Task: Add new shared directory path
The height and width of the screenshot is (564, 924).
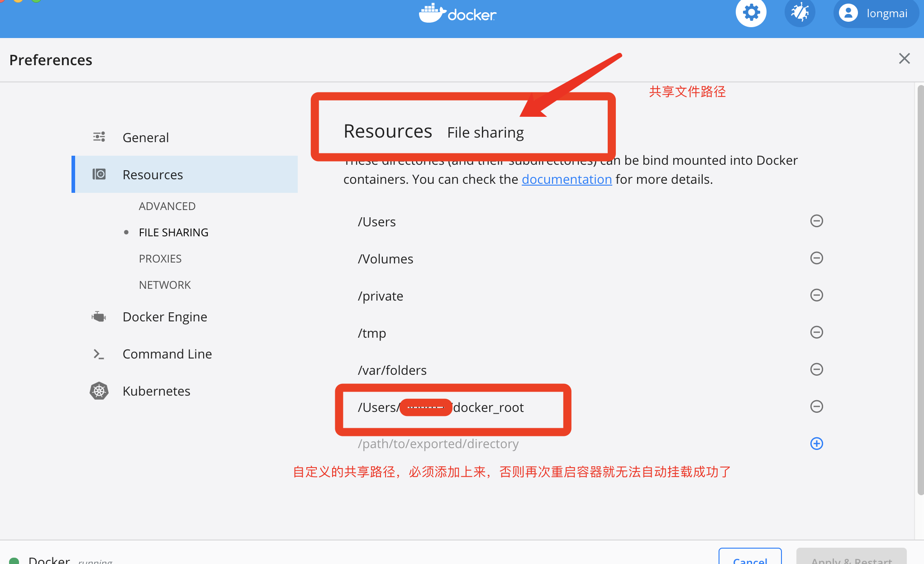Action: tap(818, 443)
